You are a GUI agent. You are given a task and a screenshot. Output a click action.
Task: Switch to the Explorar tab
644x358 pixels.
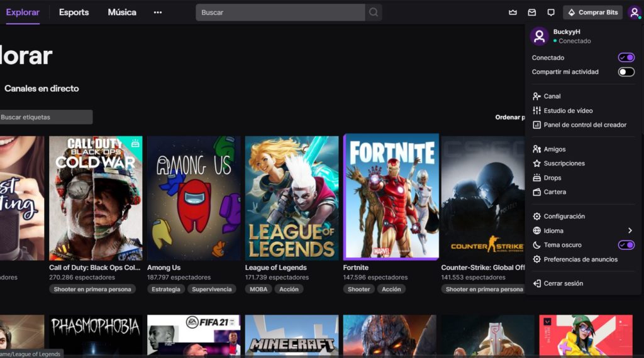(23, 13)
